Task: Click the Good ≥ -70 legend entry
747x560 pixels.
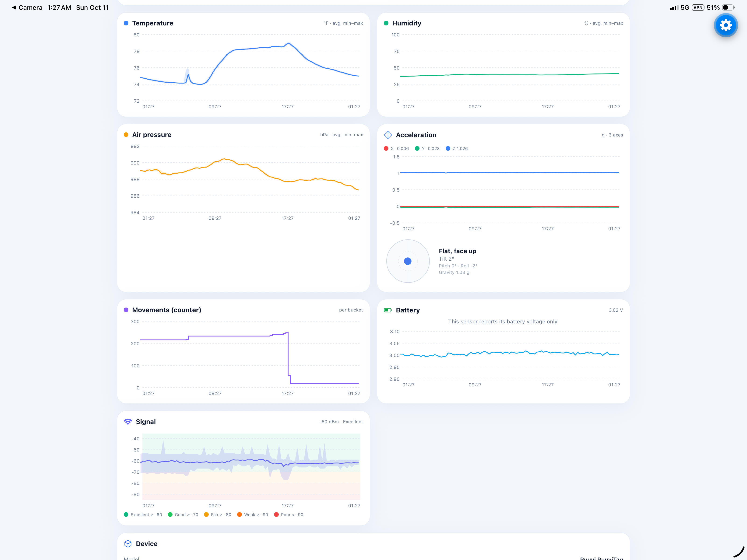Action: pos(183,515)
